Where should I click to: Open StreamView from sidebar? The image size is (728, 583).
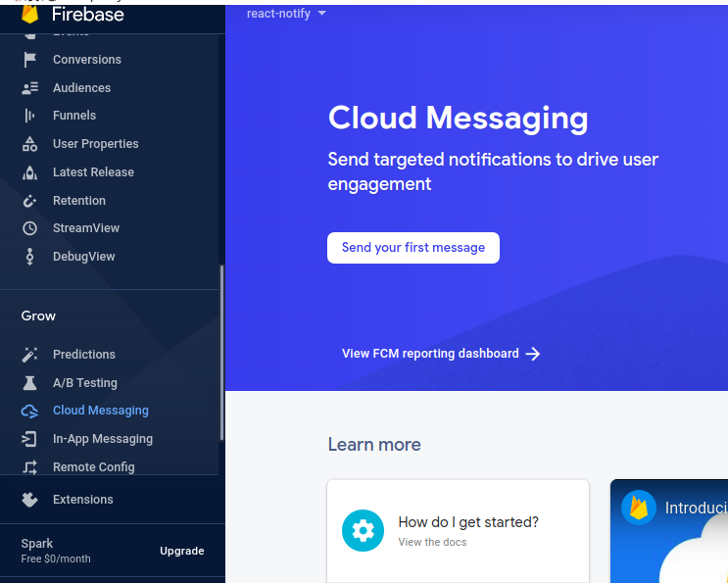86,228
